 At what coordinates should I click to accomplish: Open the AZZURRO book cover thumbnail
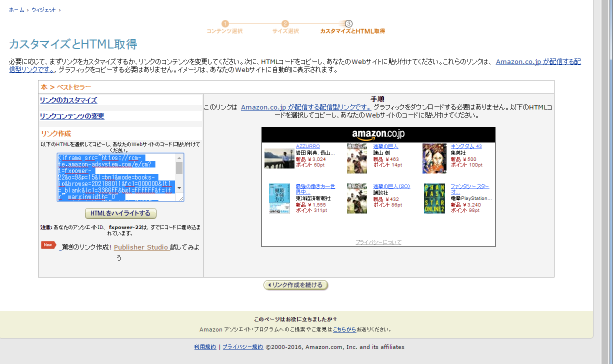pyautogui.click(x=279, y=158)
